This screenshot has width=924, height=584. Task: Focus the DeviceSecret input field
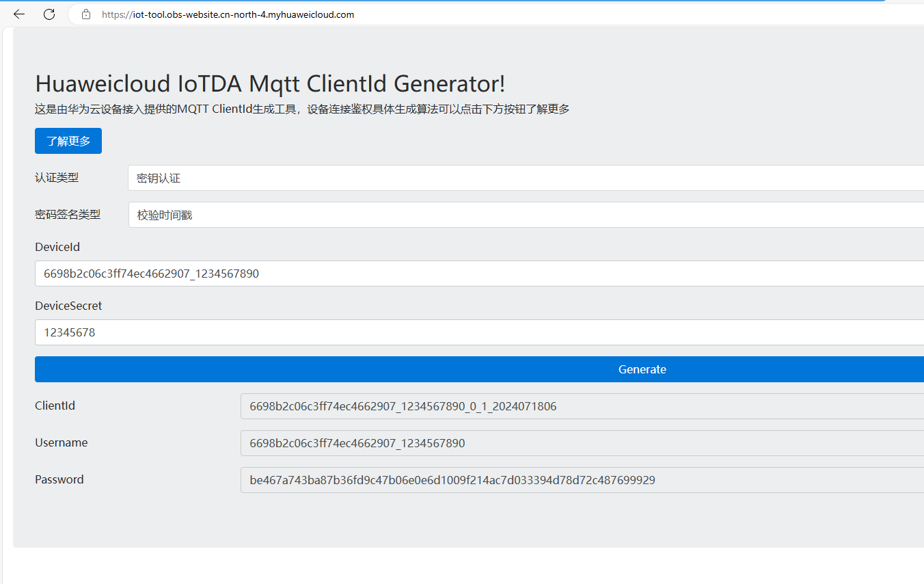pos(478,332)
